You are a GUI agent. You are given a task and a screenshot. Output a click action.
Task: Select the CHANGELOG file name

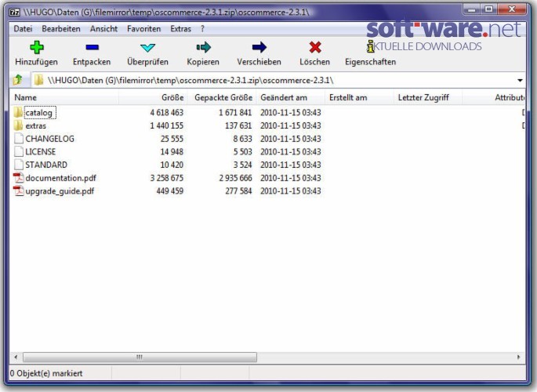(x=49, y=139)
